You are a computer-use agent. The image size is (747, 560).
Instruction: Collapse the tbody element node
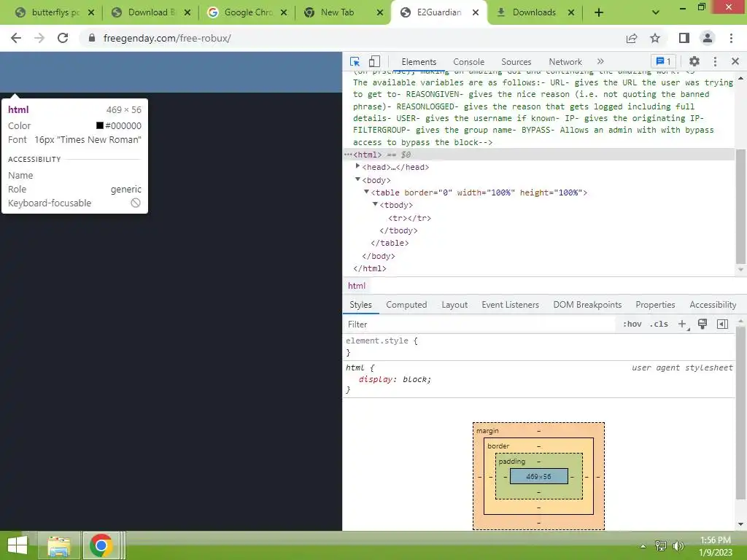click(x=375, y=204)
